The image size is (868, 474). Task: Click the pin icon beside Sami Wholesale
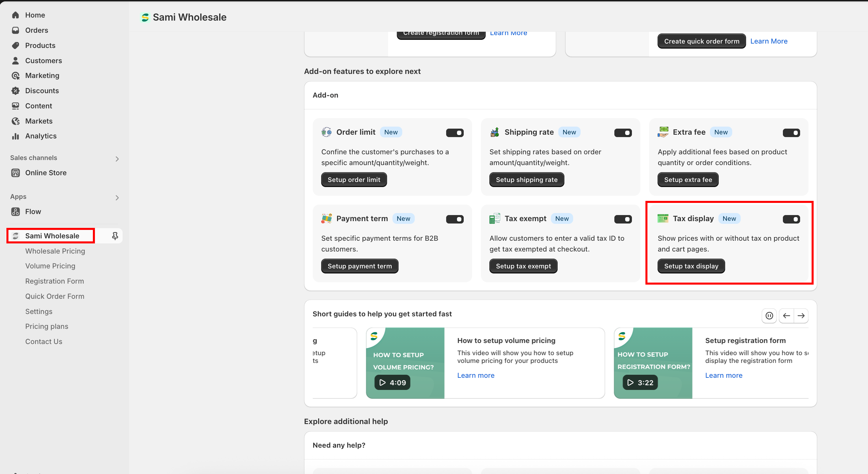click(x=115, y=236)
